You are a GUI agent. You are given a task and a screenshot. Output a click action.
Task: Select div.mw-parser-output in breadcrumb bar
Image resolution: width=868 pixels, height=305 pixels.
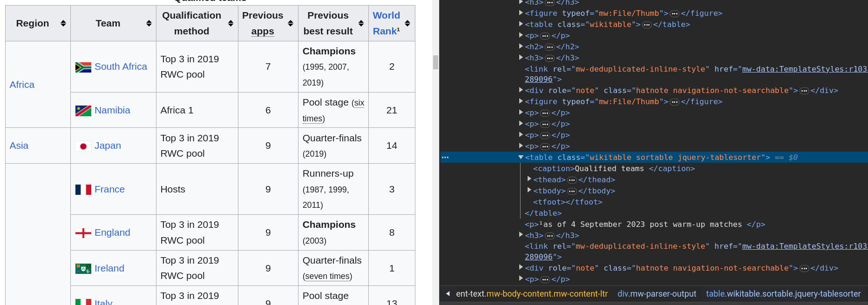pos(657,294)
